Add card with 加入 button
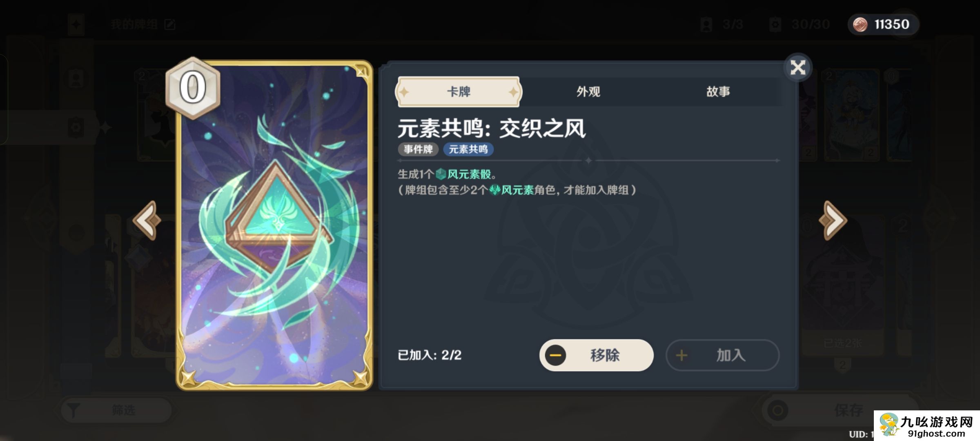This screenshot has height=441, width=980. coord(722,355)
